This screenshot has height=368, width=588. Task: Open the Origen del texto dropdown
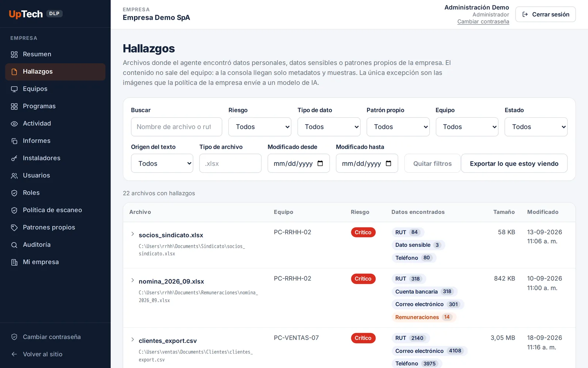click(162, 163)
